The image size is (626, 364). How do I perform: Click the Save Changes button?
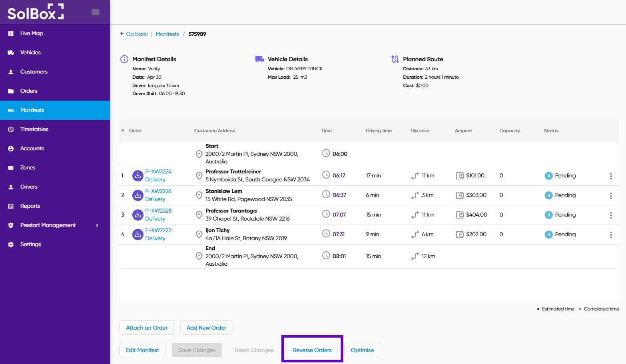197,350
